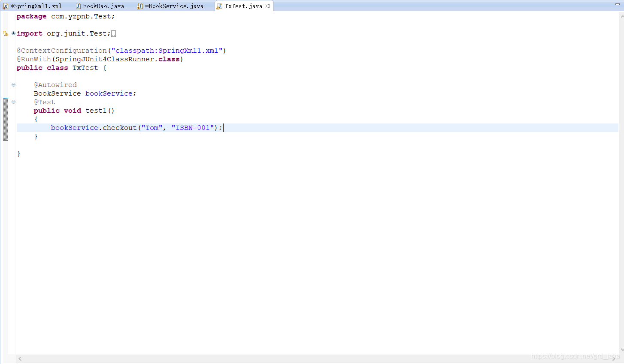Click the grey range indicator bar in left ruler
Viewport: 624px width, 364px height.
click(6, 119)
